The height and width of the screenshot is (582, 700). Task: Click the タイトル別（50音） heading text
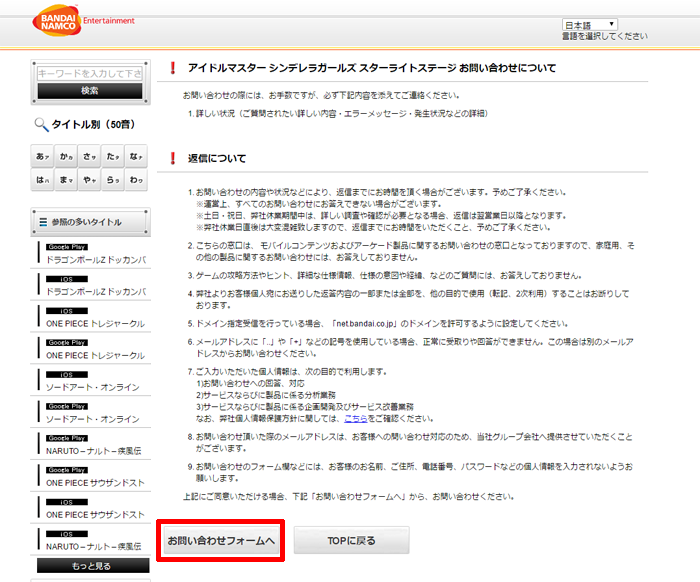point(93,125)
